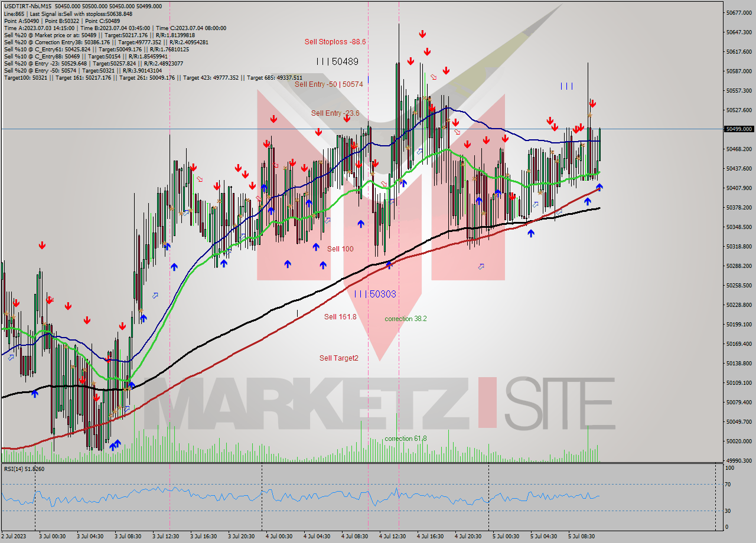Click the '4 Jul 08:30' time axis label
This screenshot has height=543, width=756.
pyautogui.click(x=354, y=537)
